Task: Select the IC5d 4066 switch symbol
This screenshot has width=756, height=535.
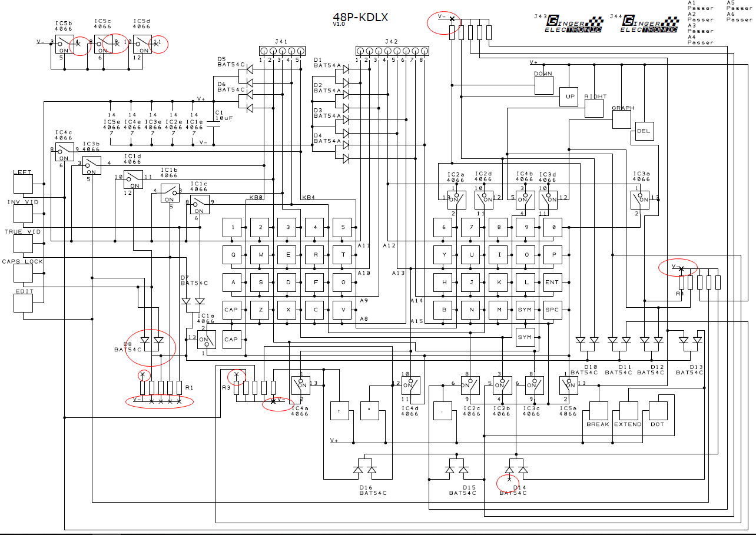Action: [141, 44]
